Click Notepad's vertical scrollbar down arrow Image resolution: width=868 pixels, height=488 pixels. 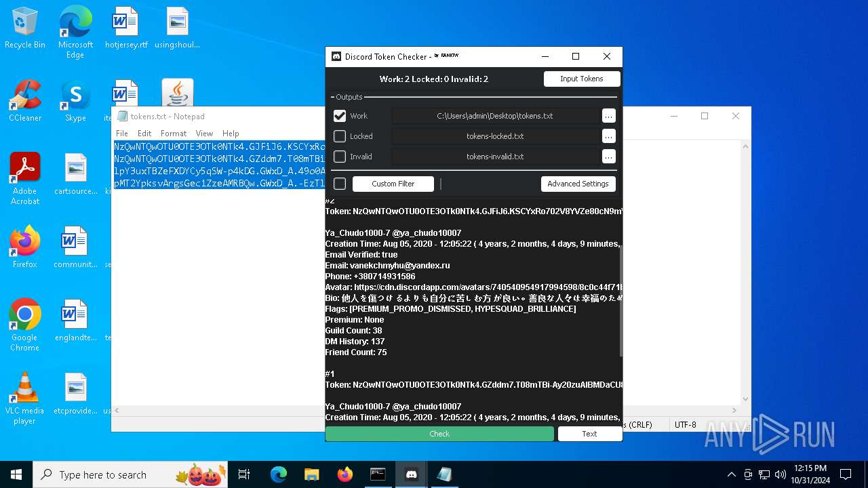point(745,399)
